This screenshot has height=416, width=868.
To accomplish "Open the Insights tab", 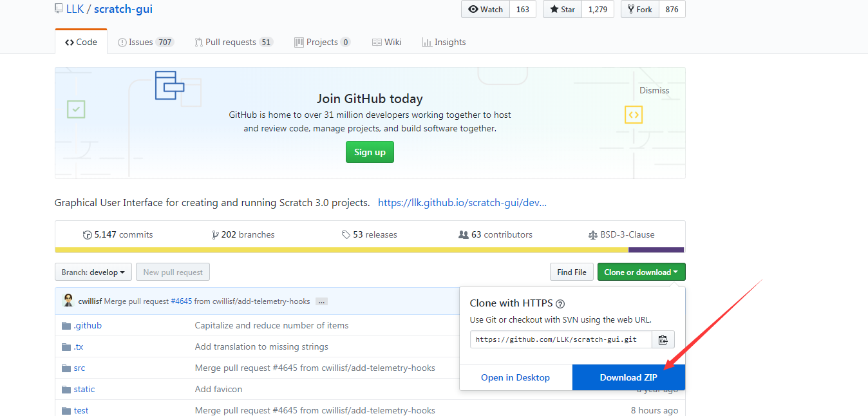I will pos(444,42).
